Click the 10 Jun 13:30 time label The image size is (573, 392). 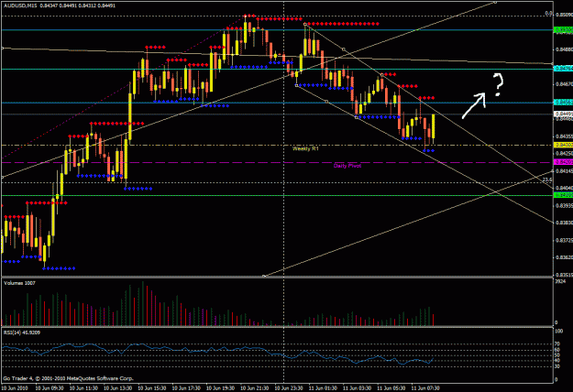coord(117,388)
